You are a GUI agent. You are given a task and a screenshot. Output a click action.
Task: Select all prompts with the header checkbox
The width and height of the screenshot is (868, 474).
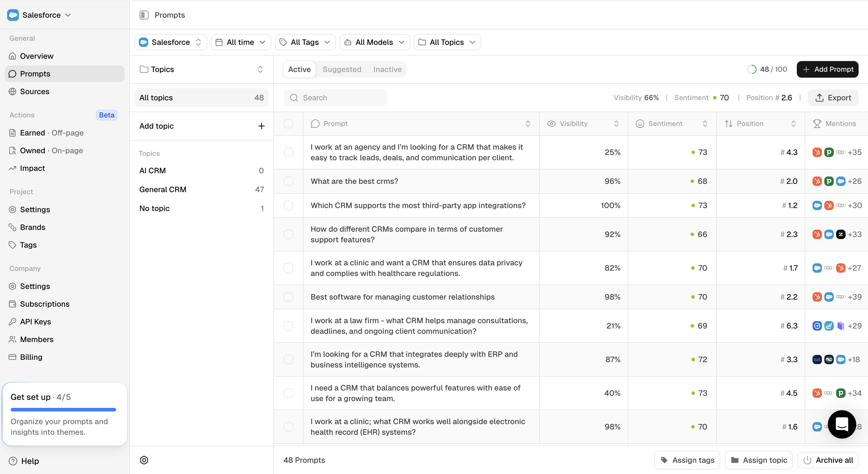(288, 124)
